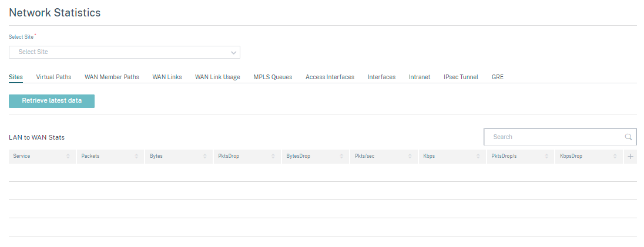644x247 pixels.
Task: Open the Intranet tab
Action: (420, 77)
